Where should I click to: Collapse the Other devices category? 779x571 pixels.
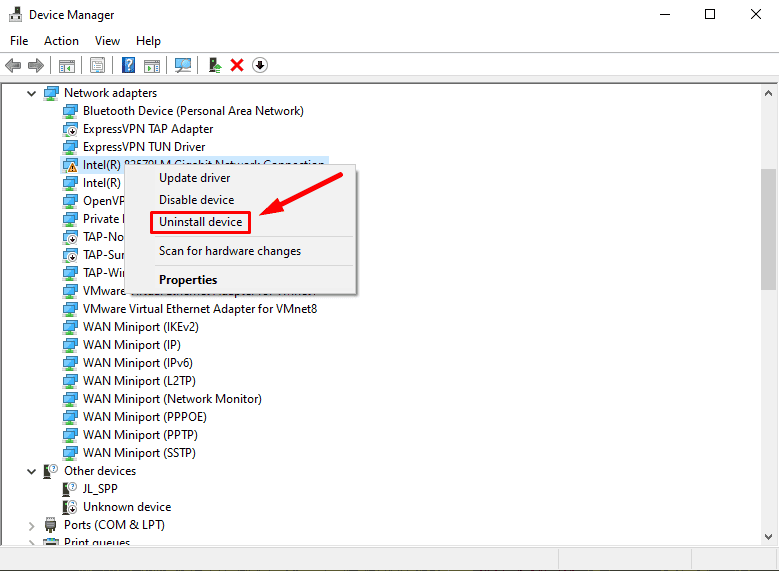(x=31, y=471)
